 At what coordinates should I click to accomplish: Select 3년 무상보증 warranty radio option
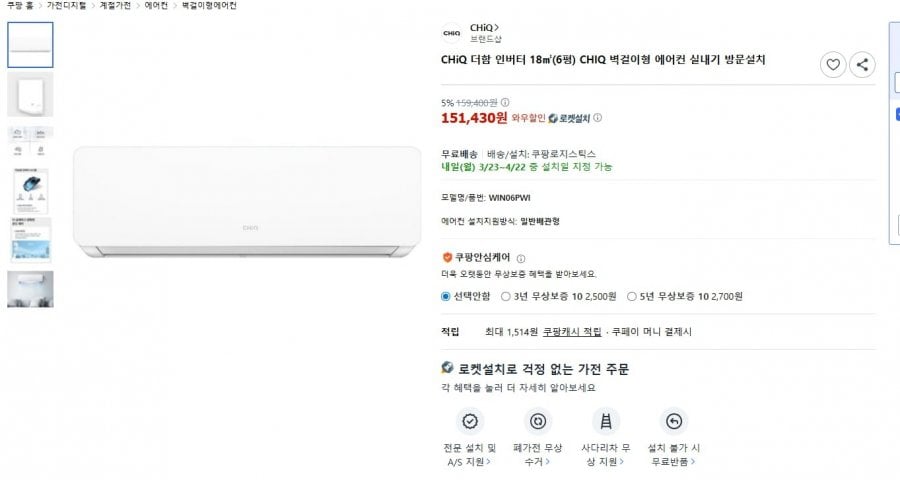pos(507,296)
